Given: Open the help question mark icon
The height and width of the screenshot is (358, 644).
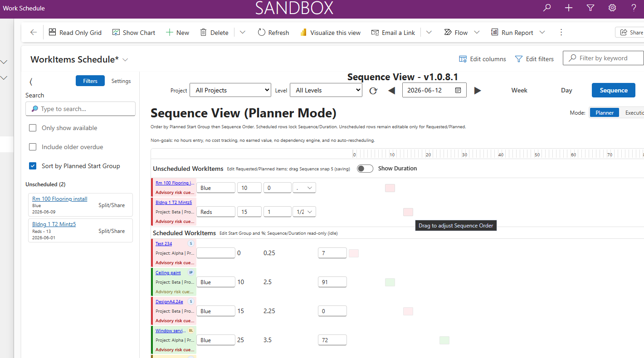Looking at the screenshot, I should [634, 8].
